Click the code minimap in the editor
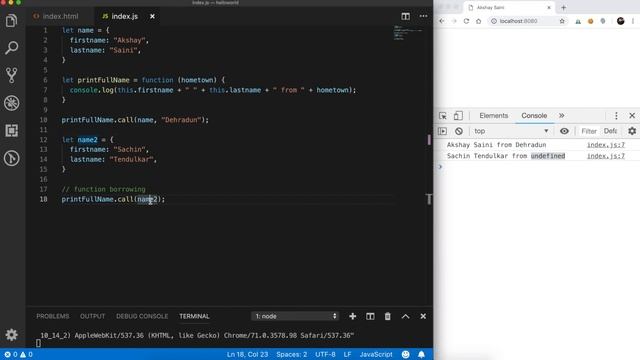640x360 pixels. coord(407,33)
